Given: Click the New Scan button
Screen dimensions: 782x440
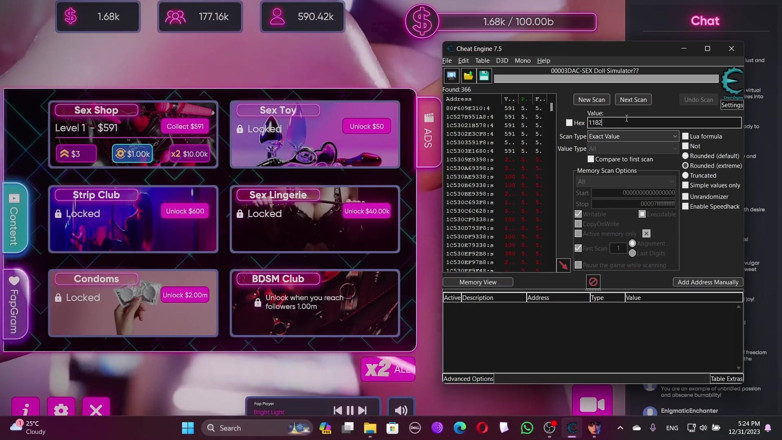Looking at the screenshot, I should [591, 100].
